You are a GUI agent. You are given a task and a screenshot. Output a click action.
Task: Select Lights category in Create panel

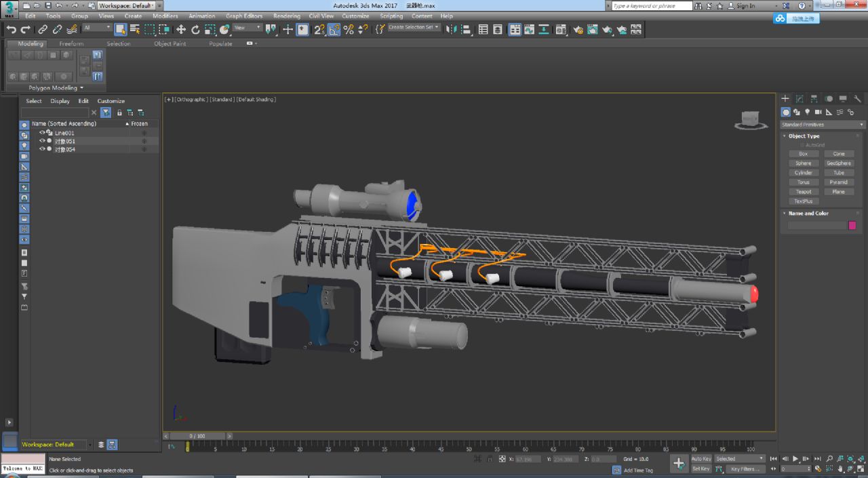[808, 112]
